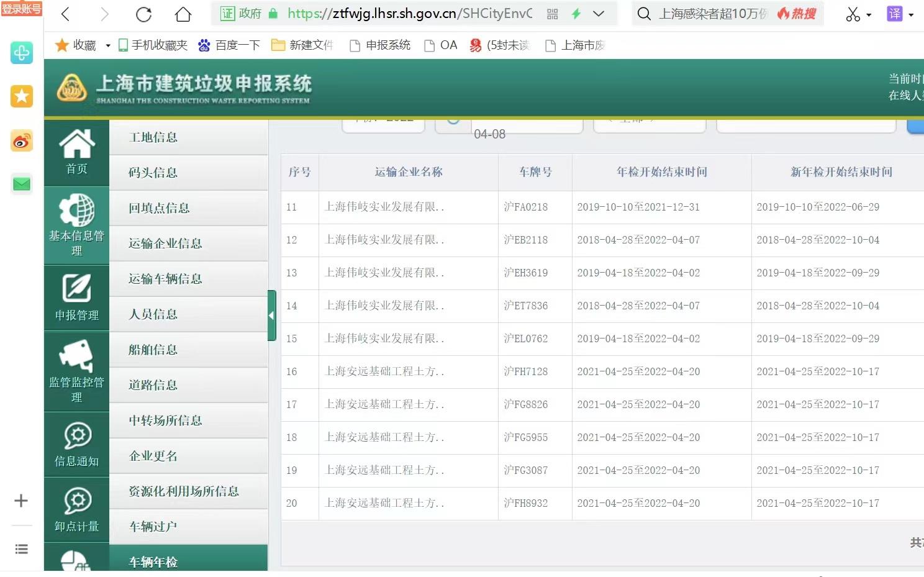
Task: Click plate number 沪FH8932
Action: [526, 503]
